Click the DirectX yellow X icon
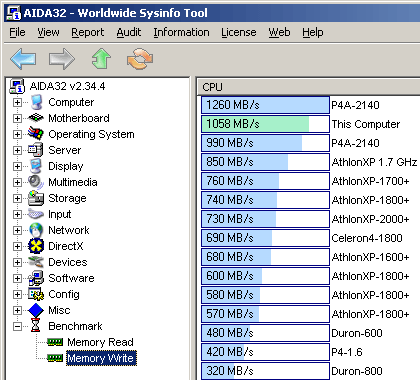420x380 pixels. click(x=36, y=246)
